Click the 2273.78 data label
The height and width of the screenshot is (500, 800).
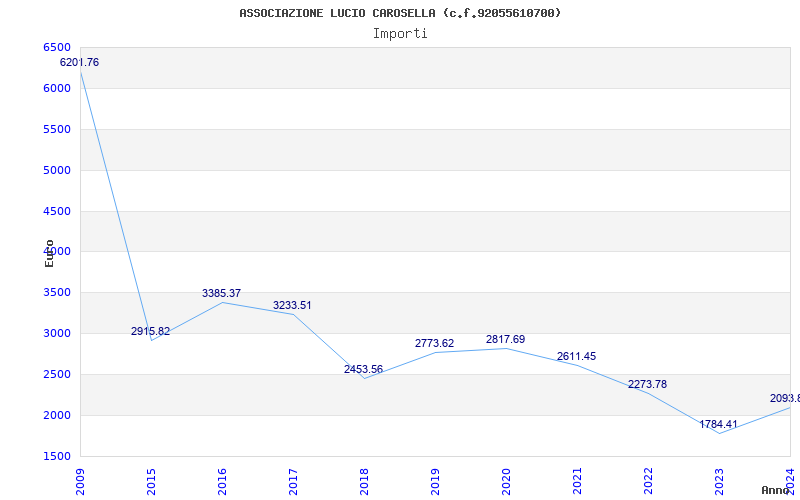[647, 384]
